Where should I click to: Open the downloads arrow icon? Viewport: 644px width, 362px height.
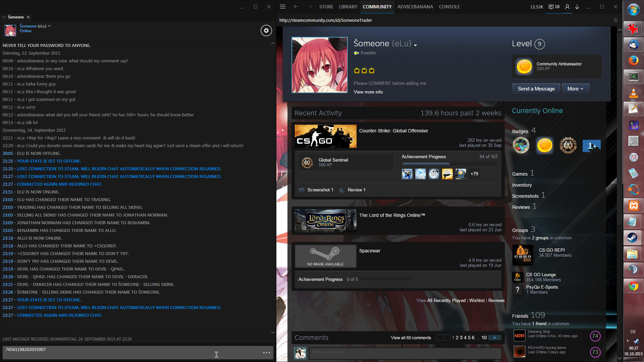point(577,7)
